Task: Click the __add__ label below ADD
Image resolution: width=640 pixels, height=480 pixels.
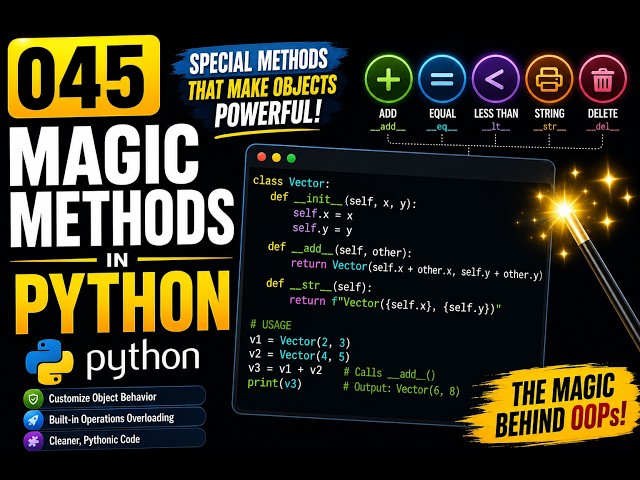Action: pos(388,127)
